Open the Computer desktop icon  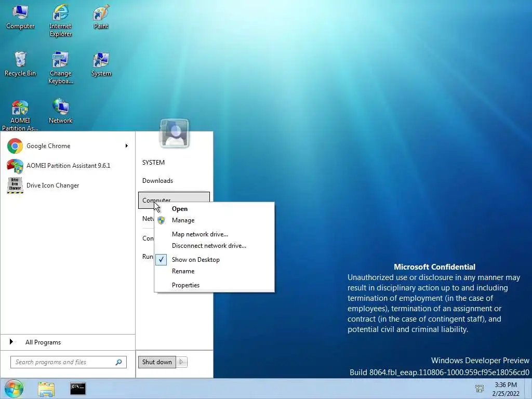(20, 17)
